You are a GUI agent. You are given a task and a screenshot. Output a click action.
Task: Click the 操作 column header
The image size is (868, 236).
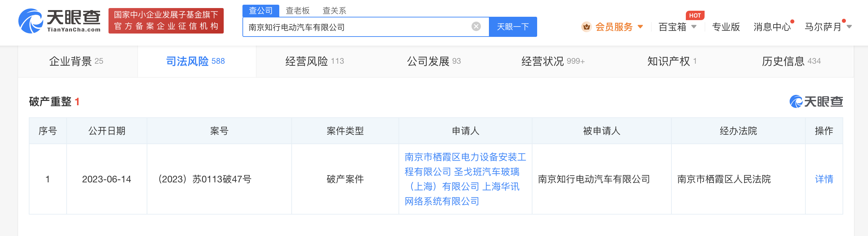tap(824, 131)
